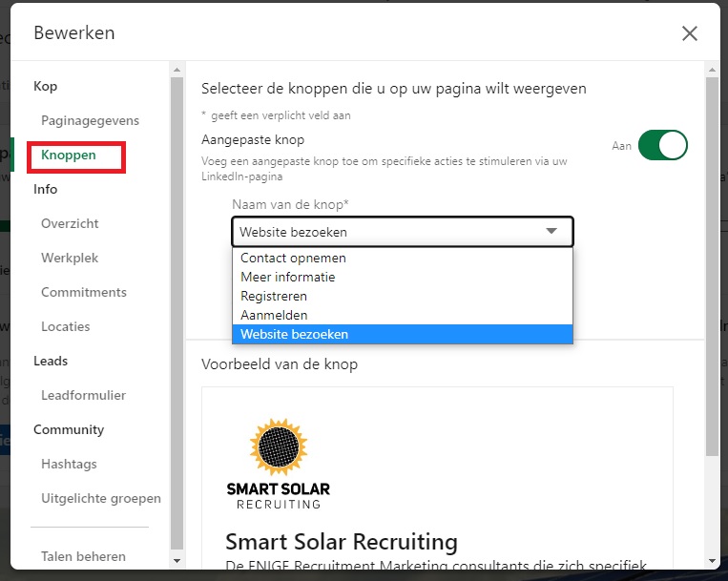Click the right panel scrollbar down arrow
Viewport: 728px width, 581px height.
(x=712, y=560)
